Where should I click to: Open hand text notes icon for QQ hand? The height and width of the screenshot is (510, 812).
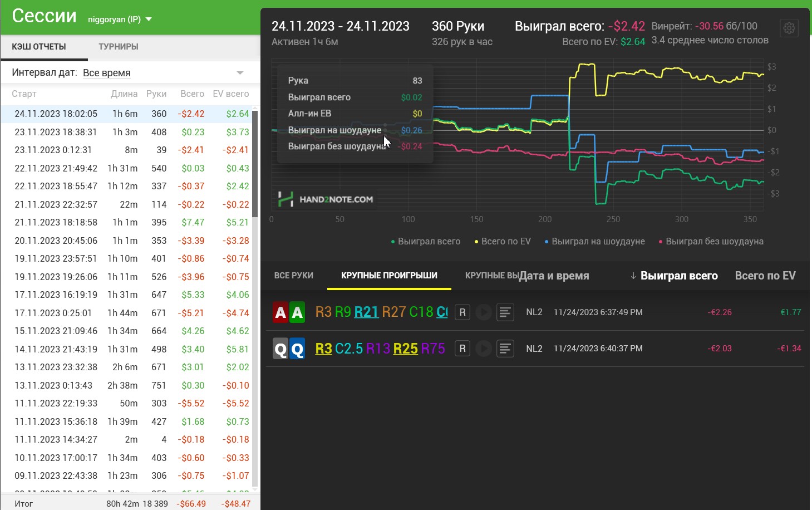(x=505, y=349)
